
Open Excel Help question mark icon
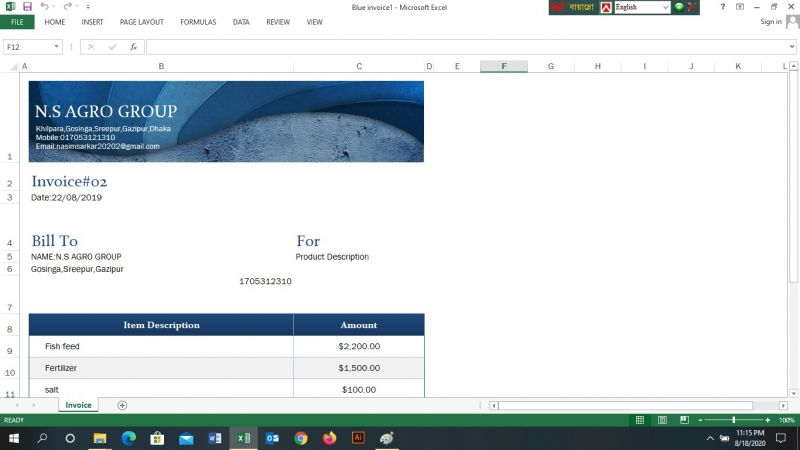coord(722,7)
